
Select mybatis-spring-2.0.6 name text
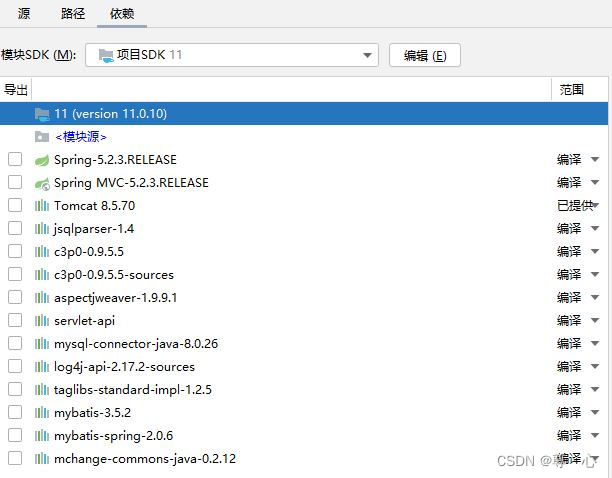pyautogui.click(x=113, y=435)
